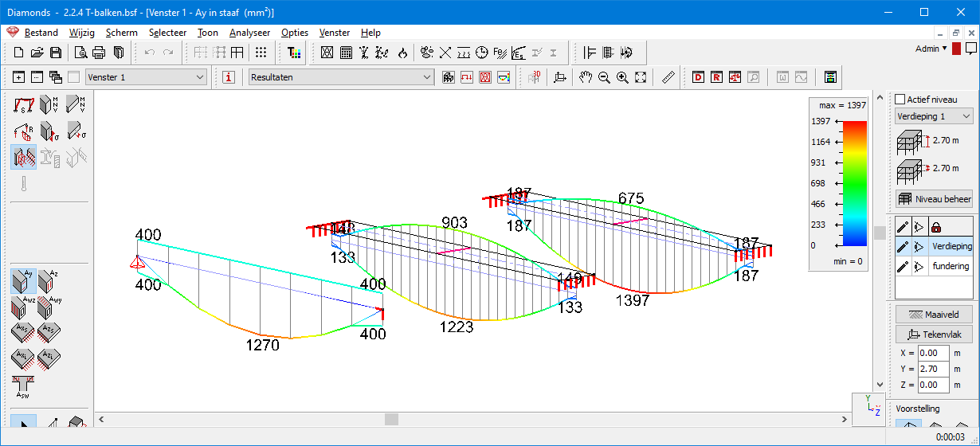Open the Selecteer menu
980x446 pixels.
coord(167,33)
